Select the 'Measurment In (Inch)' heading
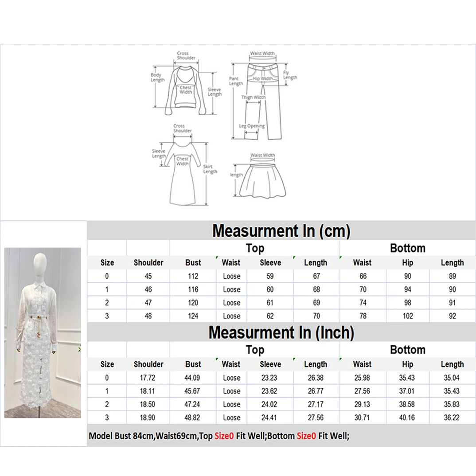Viewport: 476px width, 476px height. tap(281, 332)
